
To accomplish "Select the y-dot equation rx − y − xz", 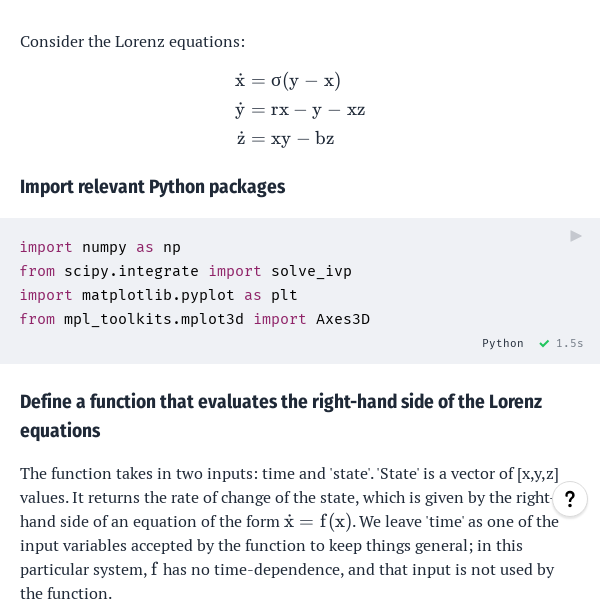I will (x=300, y=110).
